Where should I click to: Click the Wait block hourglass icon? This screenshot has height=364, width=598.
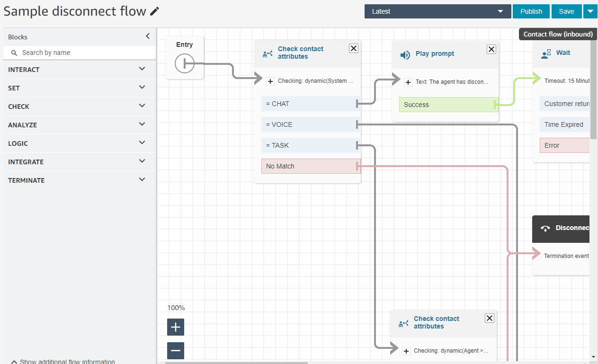coord(546,53)
